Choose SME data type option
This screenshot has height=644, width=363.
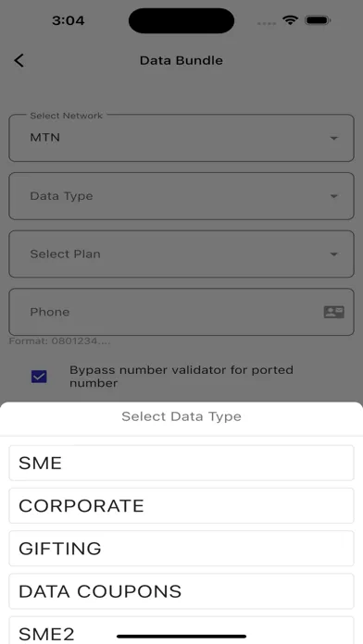click(181, 463)
